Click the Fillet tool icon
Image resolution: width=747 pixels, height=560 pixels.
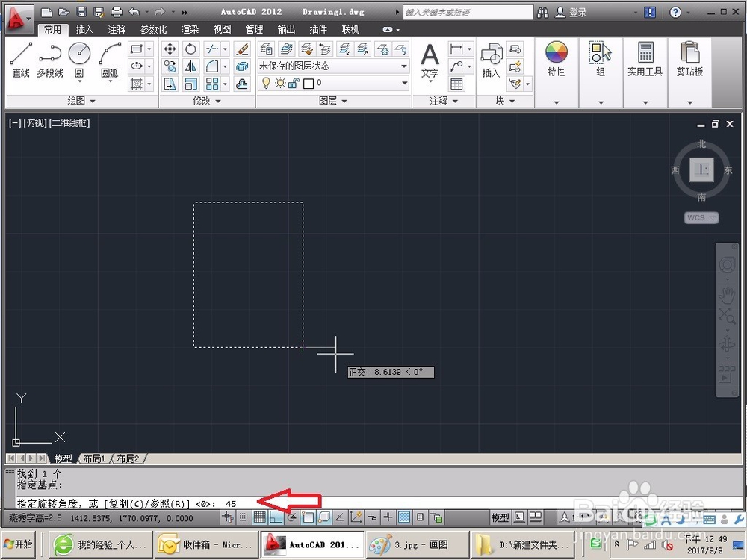tap(212, 66)
